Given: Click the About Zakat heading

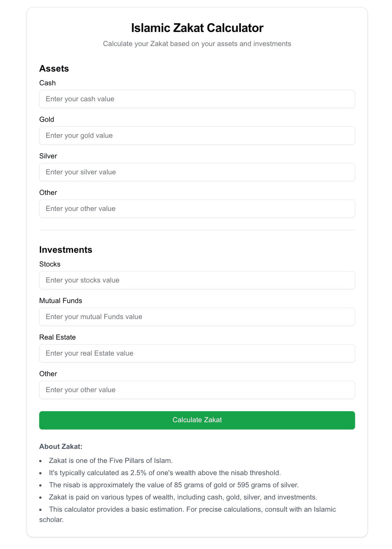Looking at the screenshot, I should [x=61, y=447].
